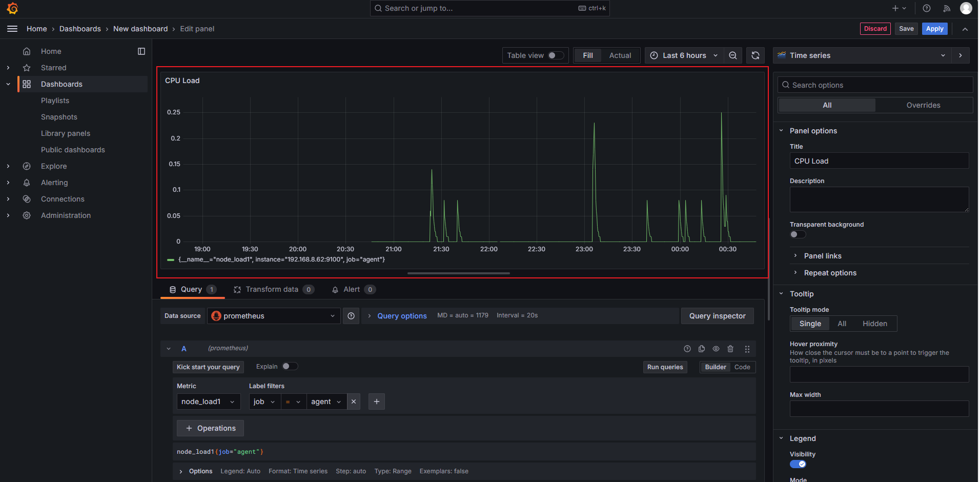The image size is (980, 482).
Task: Dock the sidebar menu using panel icon
Action: point(141,51)
